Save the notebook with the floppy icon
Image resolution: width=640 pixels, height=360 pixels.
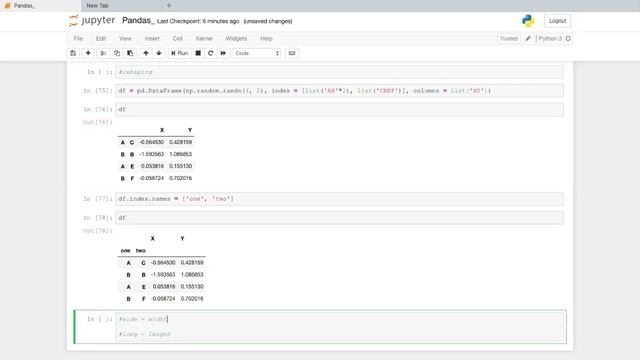point(73,53)
